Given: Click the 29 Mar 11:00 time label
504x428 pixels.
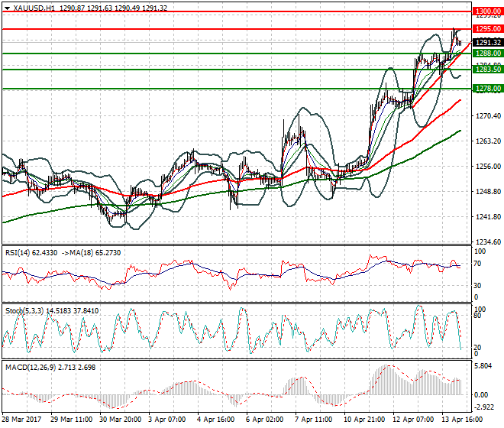Looking at the screenshot, I should tap(71, 420).
